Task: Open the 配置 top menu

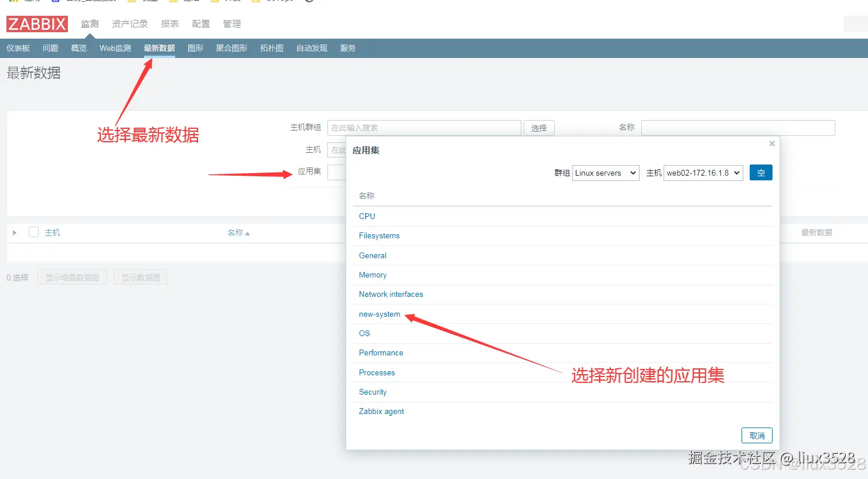Action: click(x=201, y=24)
